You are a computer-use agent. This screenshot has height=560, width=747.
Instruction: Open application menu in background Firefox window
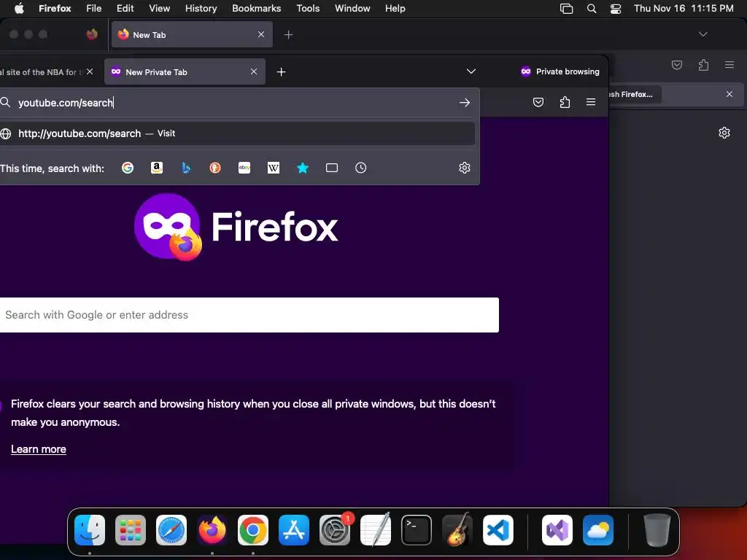(729, 65)
